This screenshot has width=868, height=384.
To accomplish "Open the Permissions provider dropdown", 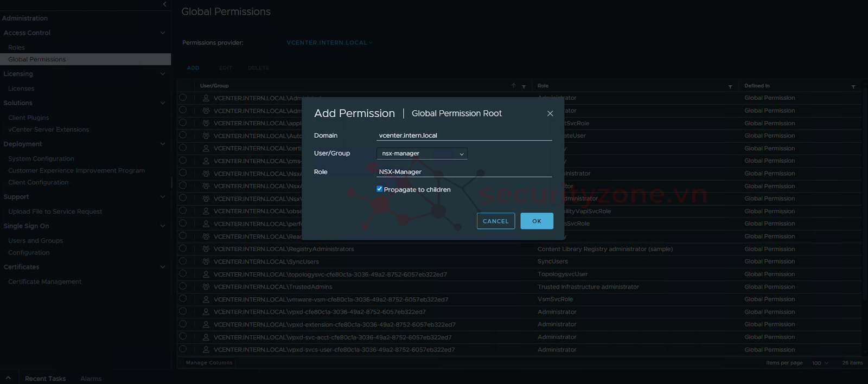I will 329,43.
